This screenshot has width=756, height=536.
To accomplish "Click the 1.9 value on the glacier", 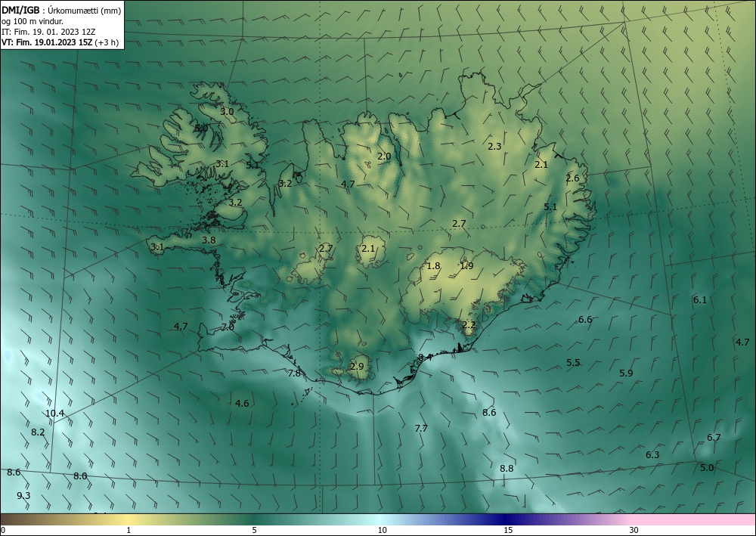I will tap(466, 266).
